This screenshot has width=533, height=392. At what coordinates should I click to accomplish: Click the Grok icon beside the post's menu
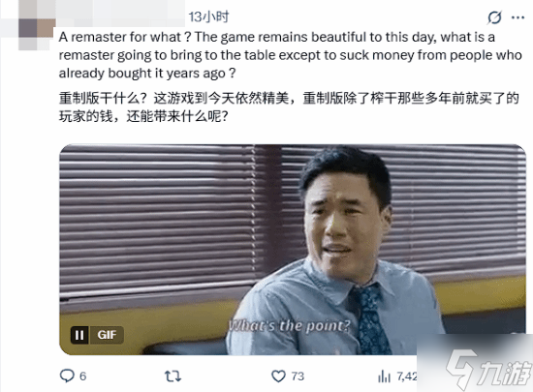pyautogui.click(x=494, y=17)
